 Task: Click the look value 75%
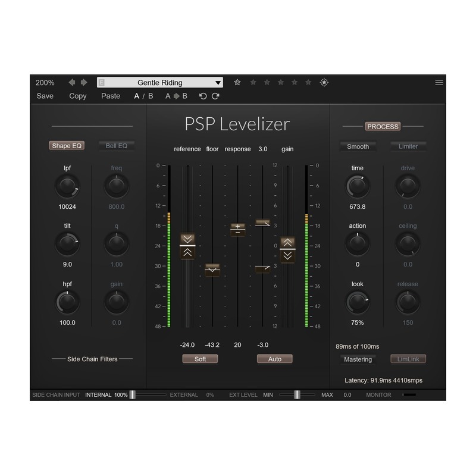[x=358, y=322]
